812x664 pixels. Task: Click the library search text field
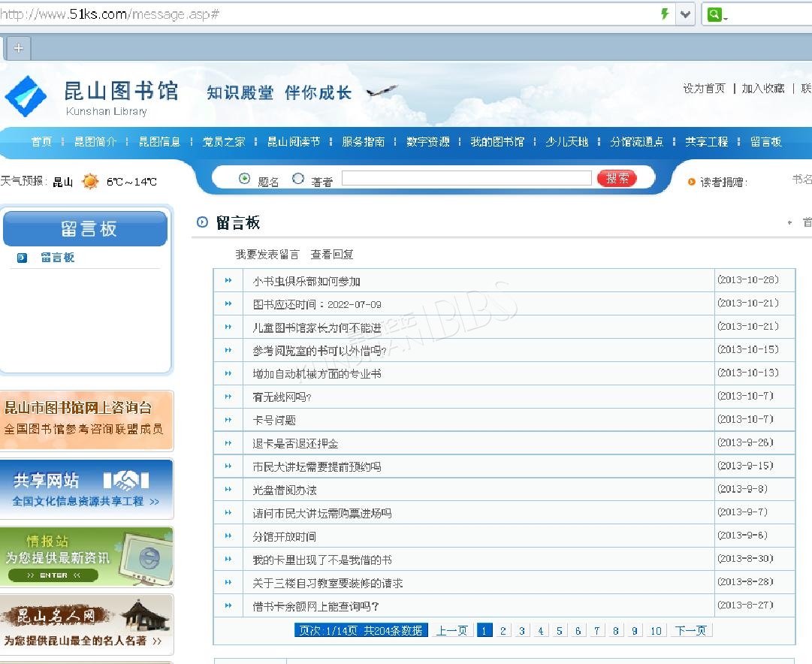(466, 179)
